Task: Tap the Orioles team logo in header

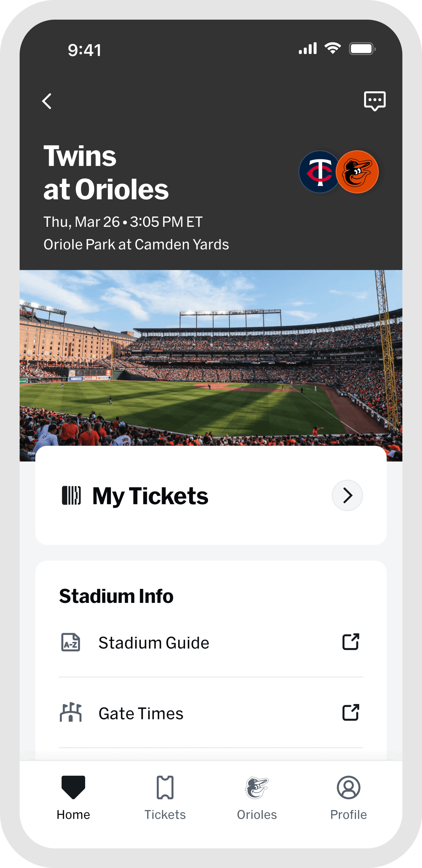Action: (x=358, y=172)
